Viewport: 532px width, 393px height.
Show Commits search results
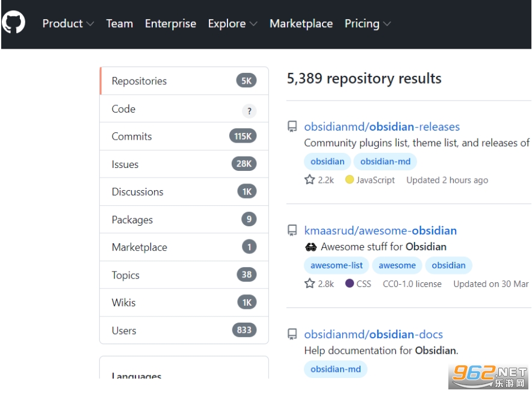[x=184, y=137]
